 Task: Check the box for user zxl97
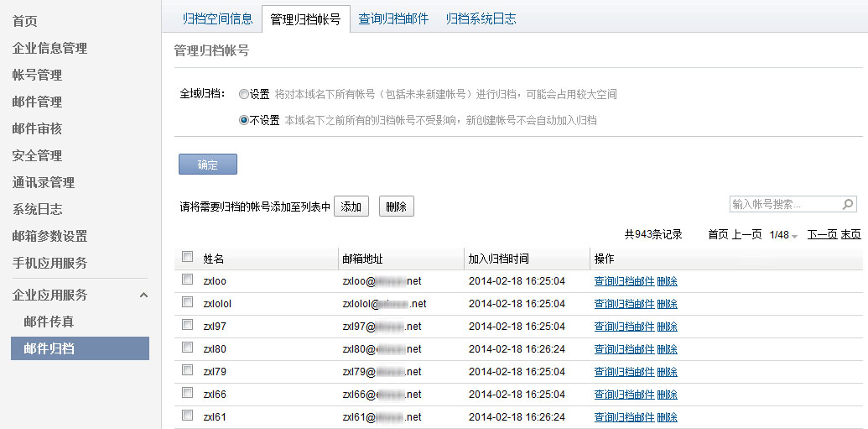pyautogui.click(x=187, y=325)
